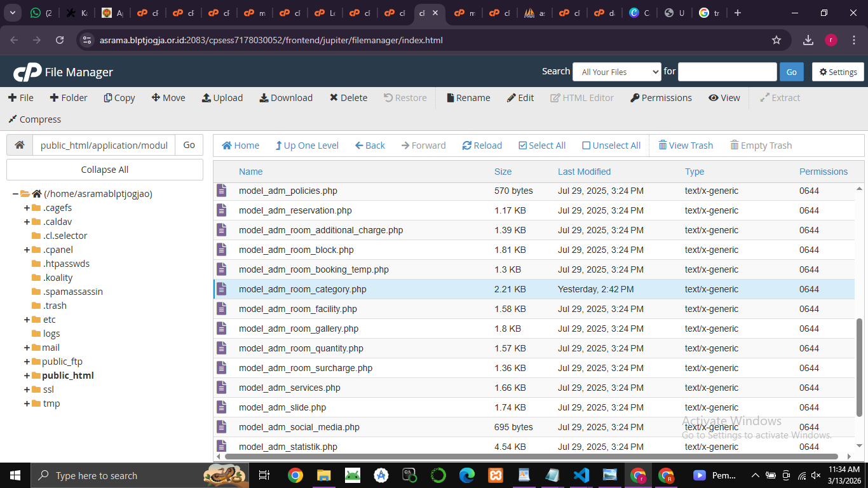Image resolution: width=868 pixels, height=488 pixels.
Task: Click the Select All checkbox button
Action: coord(523,146)
